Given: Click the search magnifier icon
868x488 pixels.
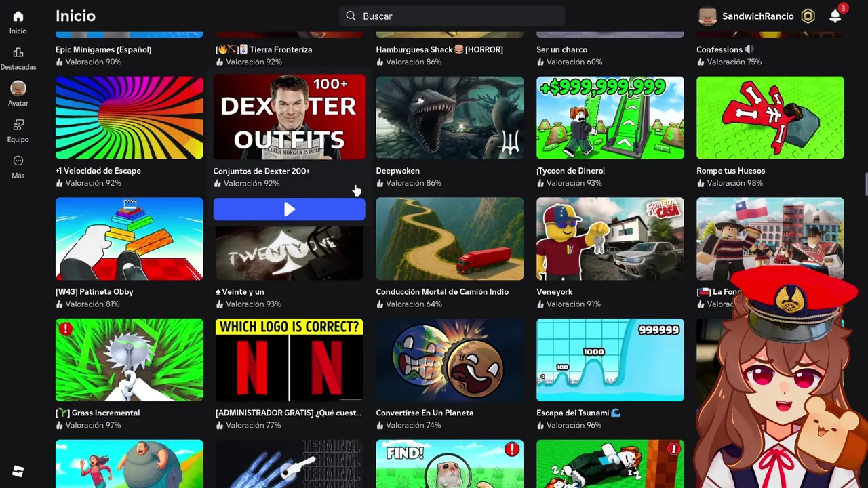Looking at the screenshot, I should click(x=351, y=16).
